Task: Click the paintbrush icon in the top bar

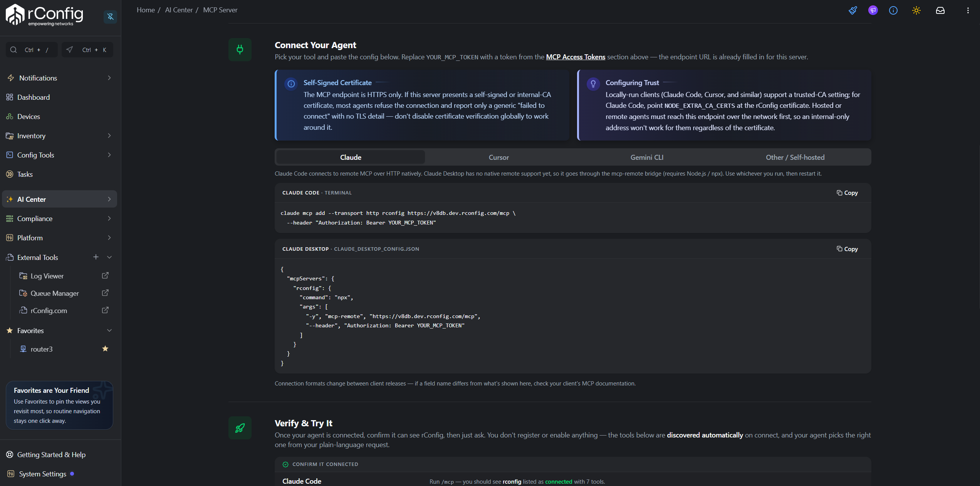Action: click(853, 10)
